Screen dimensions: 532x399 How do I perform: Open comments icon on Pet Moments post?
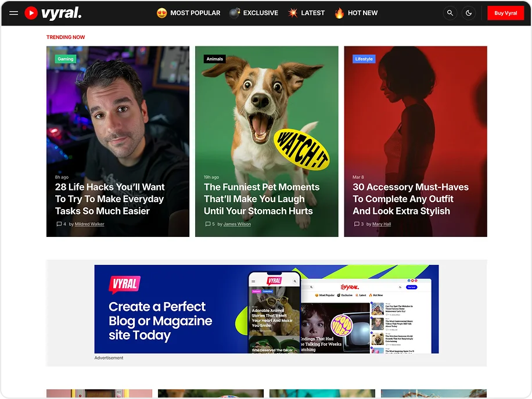pos(208,224)
